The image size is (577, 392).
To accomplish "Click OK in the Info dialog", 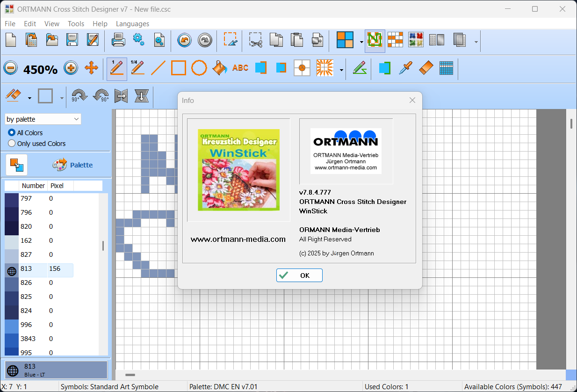I will point(299,276).
